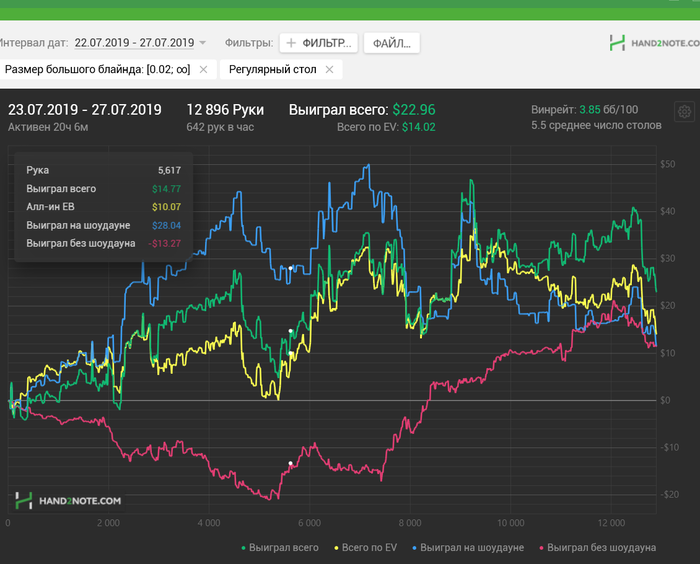Select the Регулярный стол filter chip label
The image size is (700, 564).
pos(273,69)
